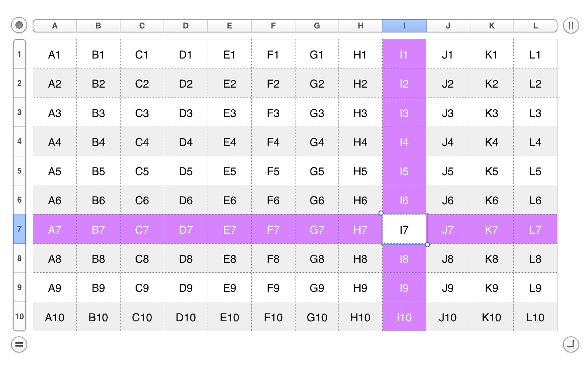Select row header 1
The height and width of the screenshot is (368, 588).
tap(19, 54)
